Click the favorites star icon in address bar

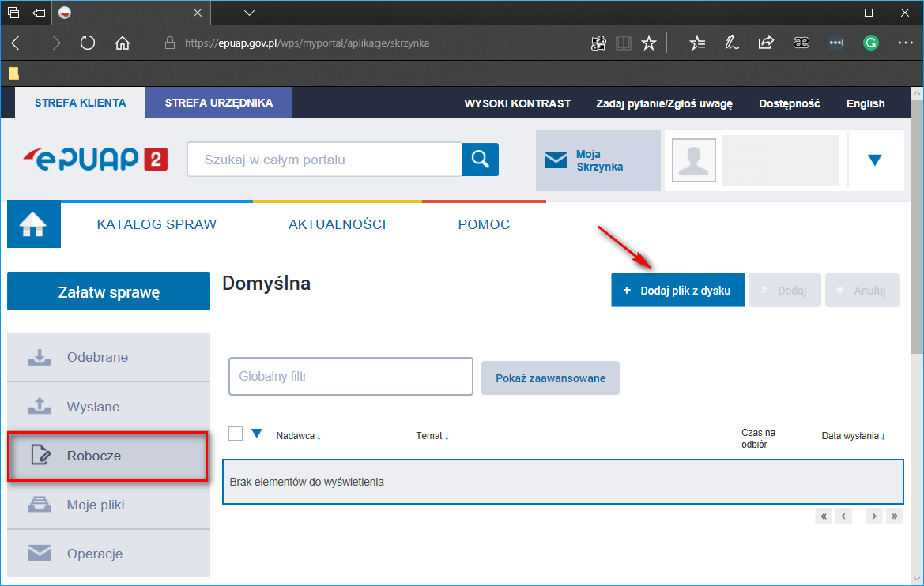point(649,43)
